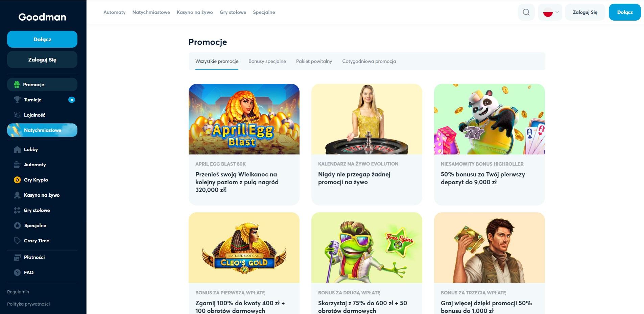
Task: Click the star icon for Specjalne
Action: coord(17,225)
